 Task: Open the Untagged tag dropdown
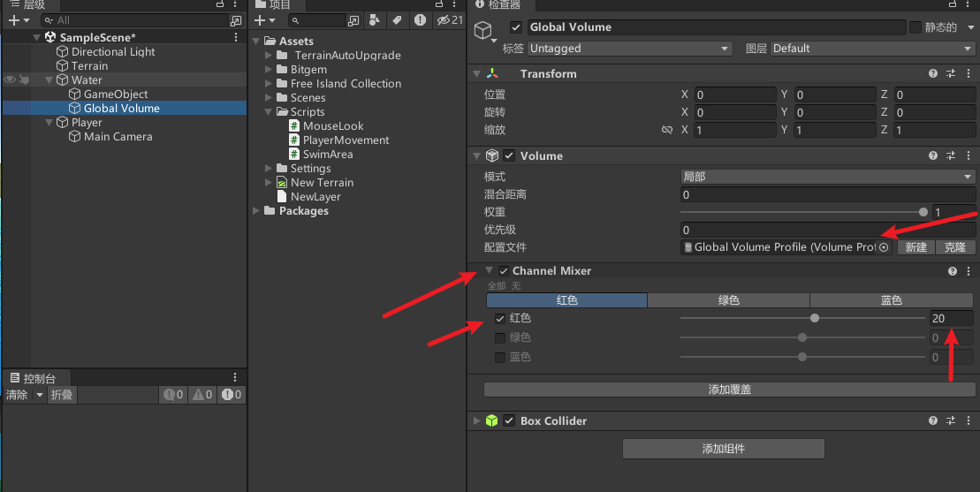tap(629, 49)
